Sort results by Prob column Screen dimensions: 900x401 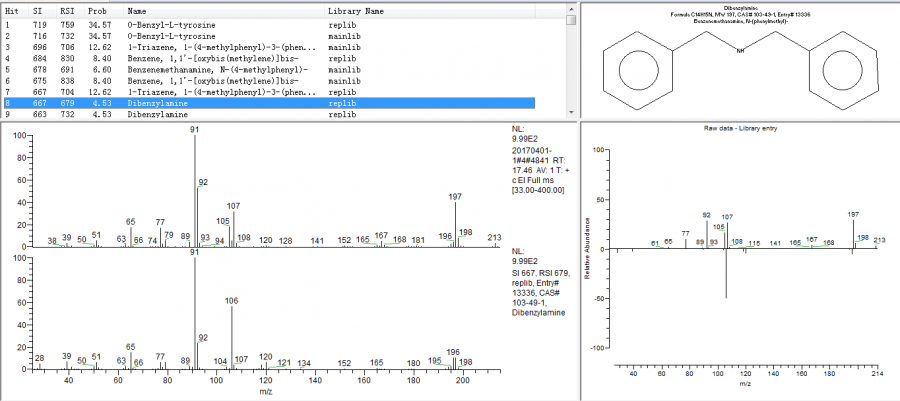coord(97,10)
